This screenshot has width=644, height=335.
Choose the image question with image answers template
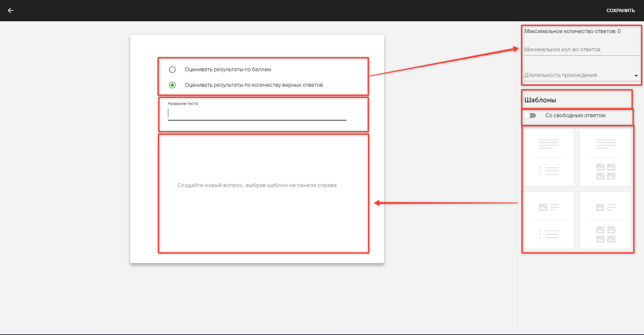[605, 220]
